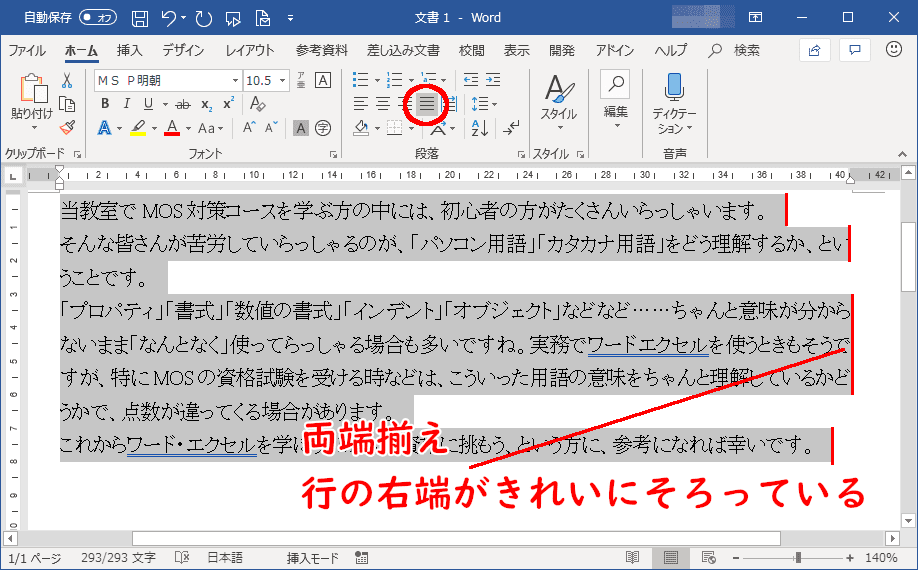
Task: Open phonetic guide (ruby) tool
Action: point(301,80)
